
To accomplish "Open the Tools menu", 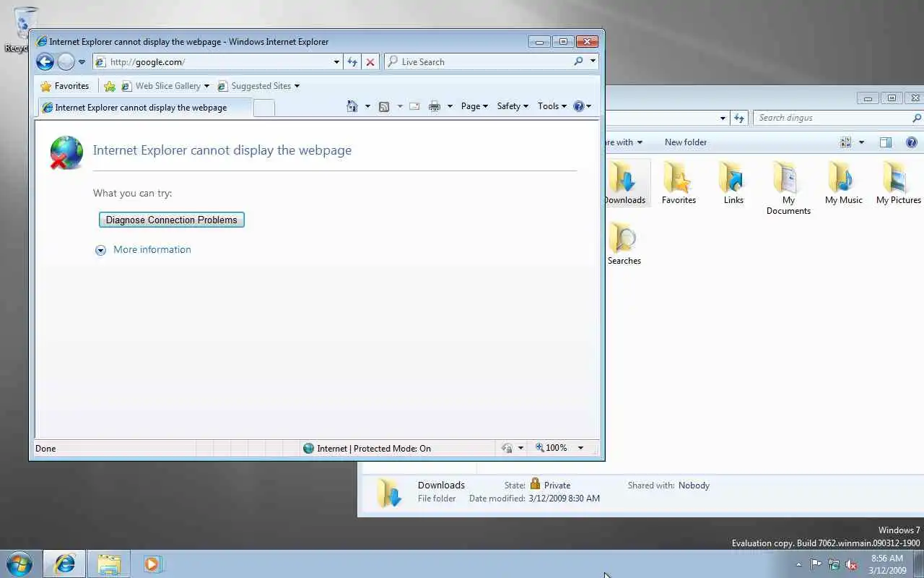I will 552,106.
